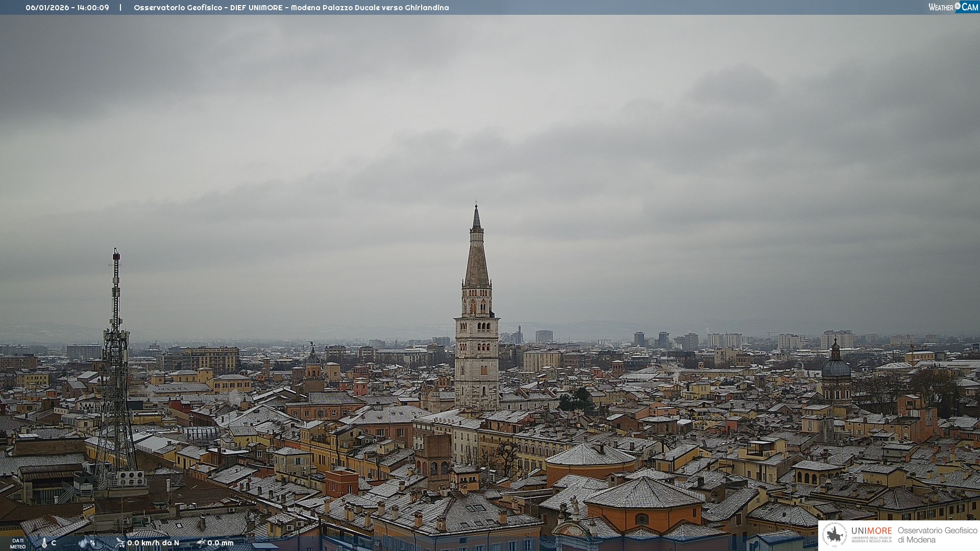Click the humidity percent symbol
The image size is (980, 551).
click(x=92, y=543)
